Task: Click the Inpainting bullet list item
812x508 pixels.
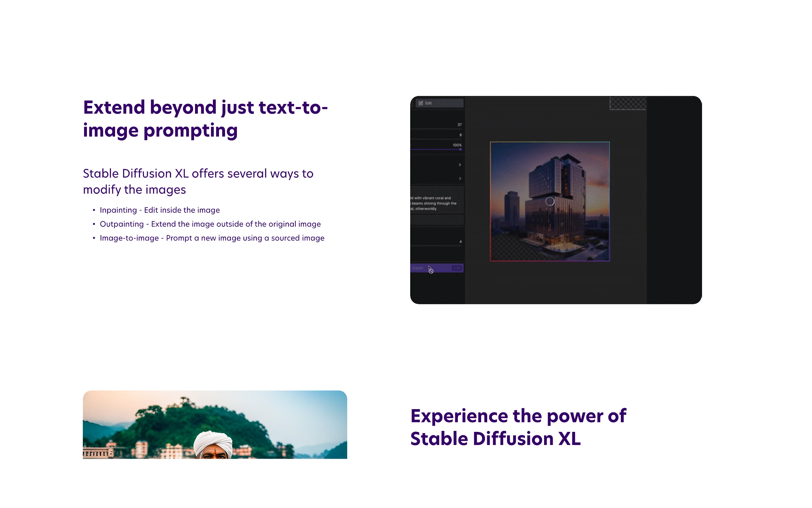Action: click(x=160, y=210)
